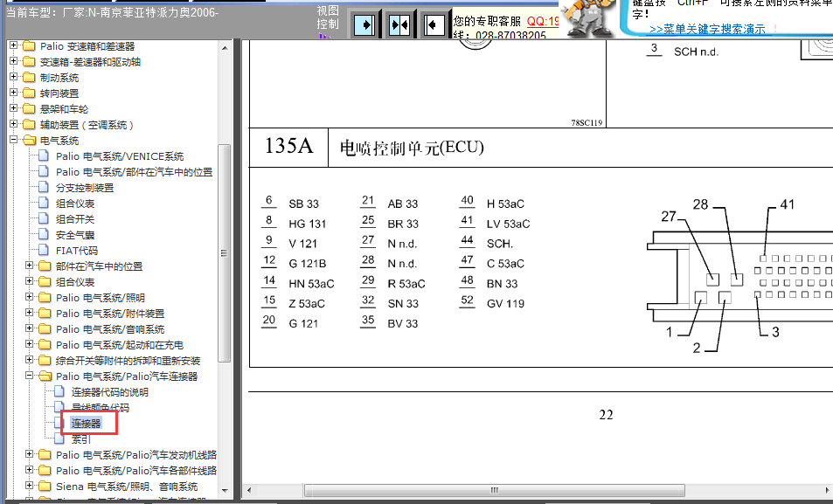
Task: Expand Palio汽车发动机线路 folder
Action: pyautogui.click(x=30, y=454)
